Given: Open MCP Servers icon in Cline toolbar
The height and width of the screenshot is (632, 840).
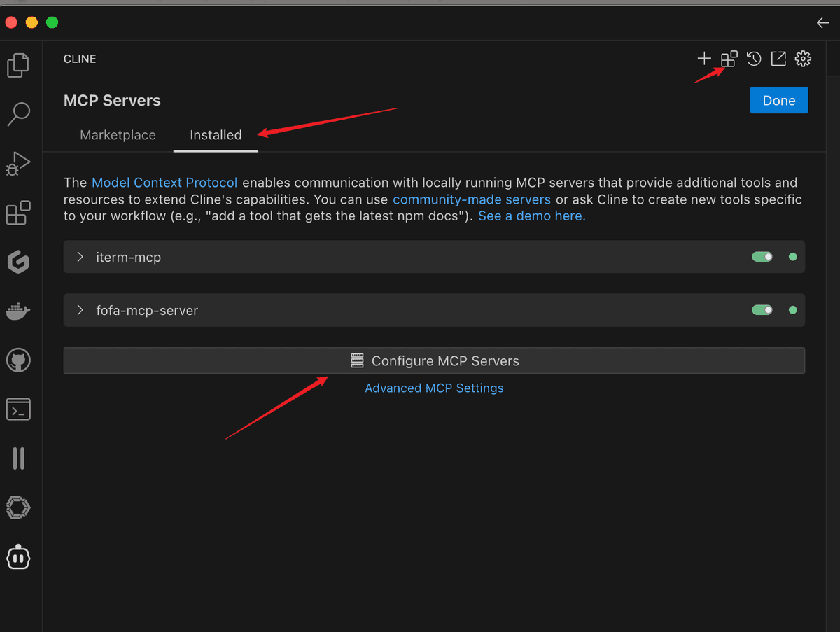Looking at the screenshot, I should click(729, 59).
